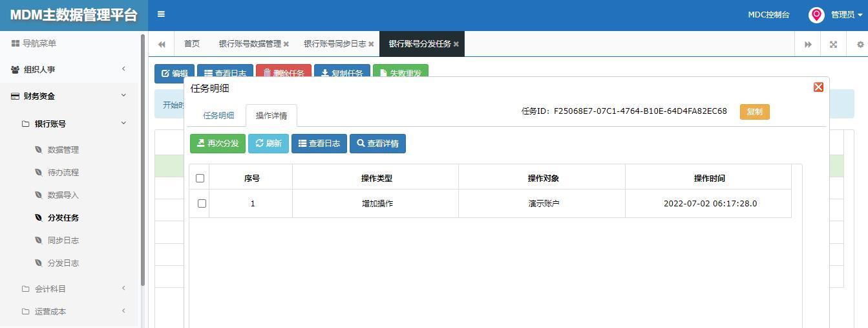Viewport: 868px width, 328px height.
Task: Check the row 1 增加操作 checkbox
Action: [202, 203]
